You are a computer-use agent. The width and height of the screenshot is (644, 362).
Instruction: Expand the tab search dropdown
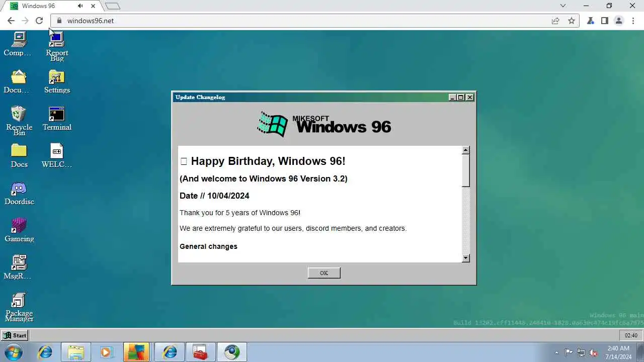point(563,6)
